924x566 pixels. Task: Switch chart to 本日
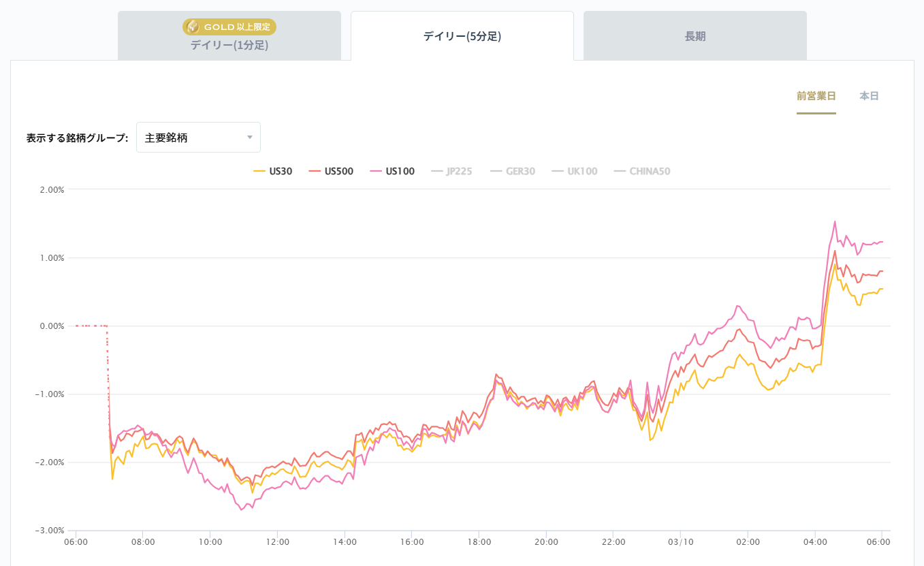click(869, 96)
